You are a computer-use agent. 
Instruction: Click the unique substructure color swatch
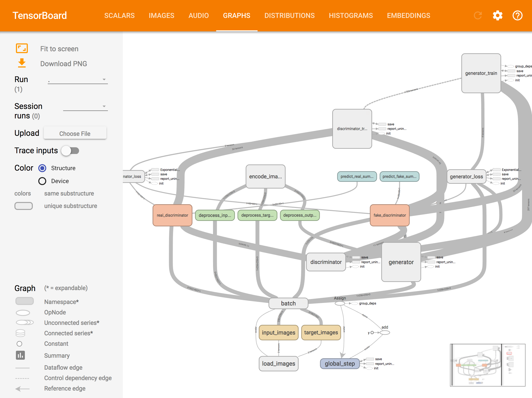tap(24, 206)
